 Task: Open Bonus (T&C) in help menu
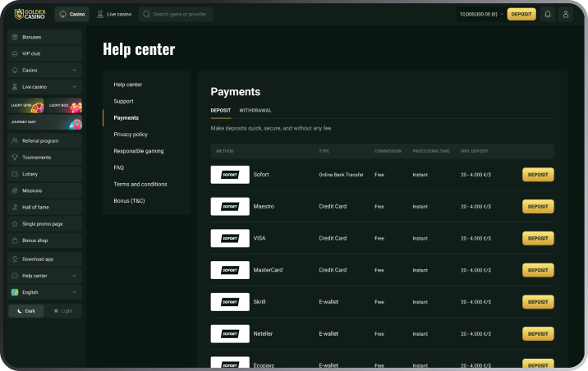[129, 201]
